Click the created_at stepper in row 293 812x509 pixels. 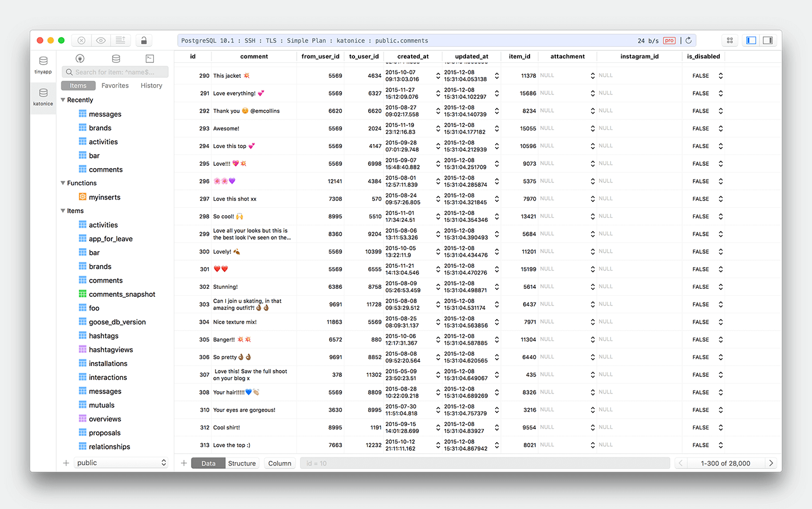point(438,129)
